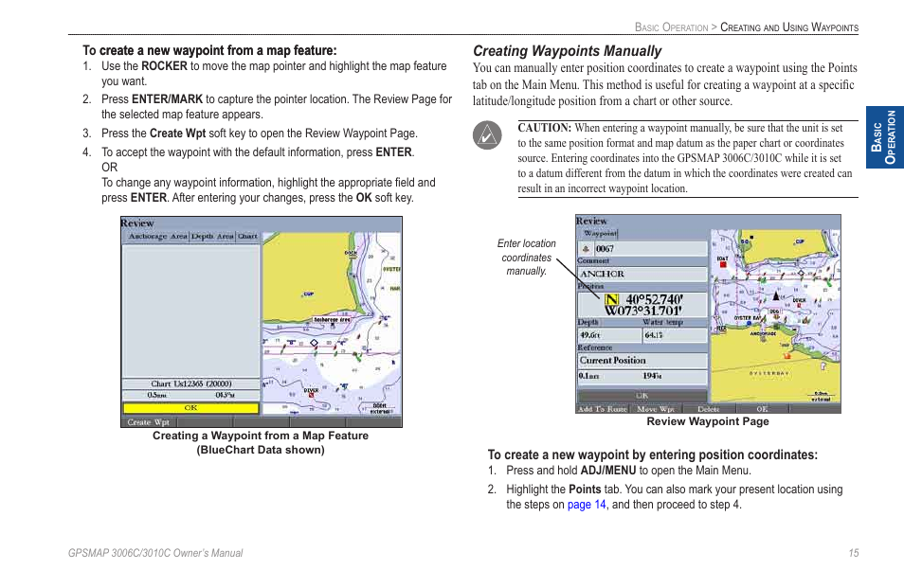Open the page 14 hyperlink
The image size is (904, 588).
click(x=587, y=505)
